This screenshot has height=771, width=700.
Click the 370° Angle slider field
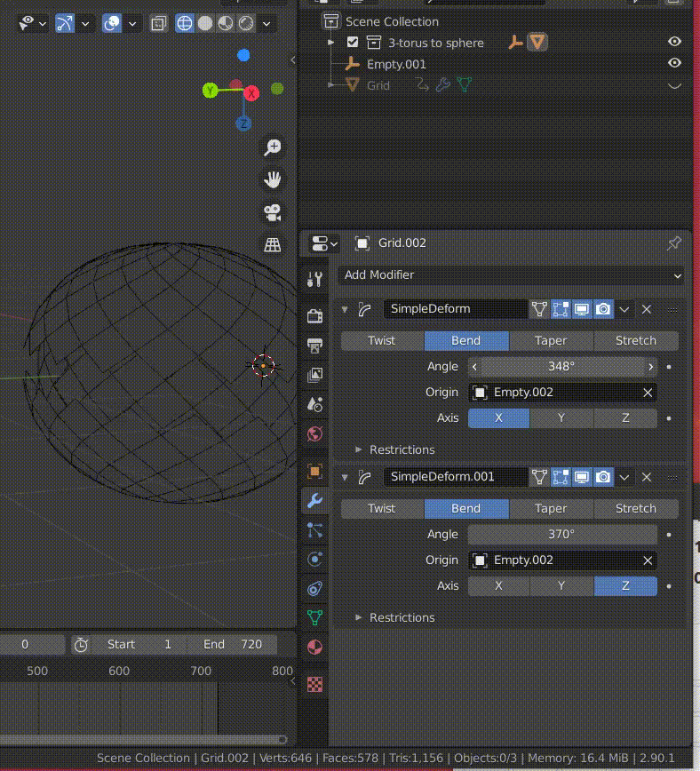pos(562,535)
